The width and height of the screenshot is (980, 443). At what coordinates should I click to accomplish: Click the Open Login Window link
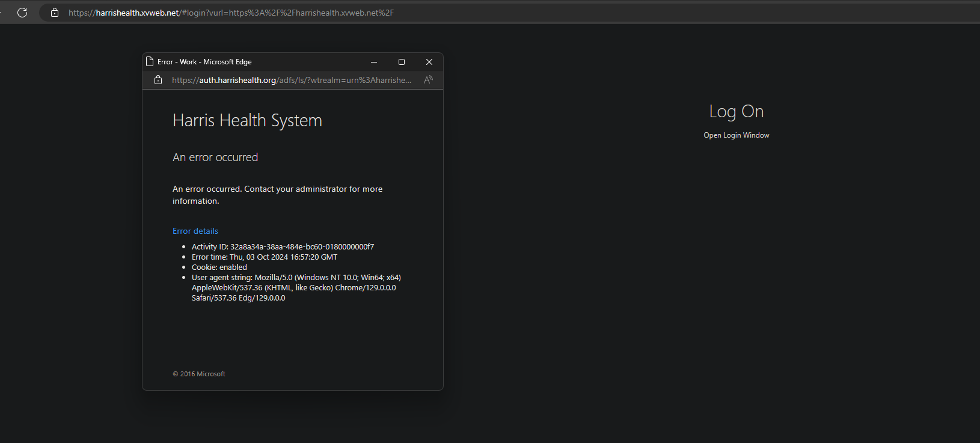pyautogui.click(x=737, y=135)
